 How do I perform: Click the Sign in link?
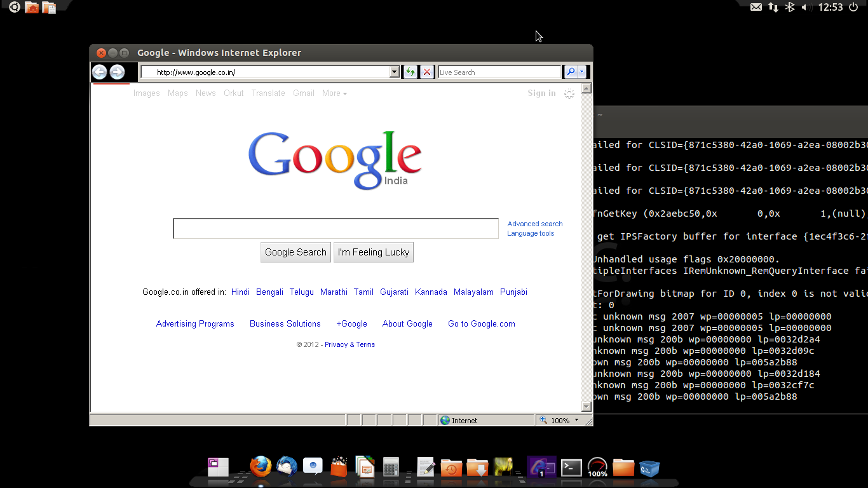(541, 93)
